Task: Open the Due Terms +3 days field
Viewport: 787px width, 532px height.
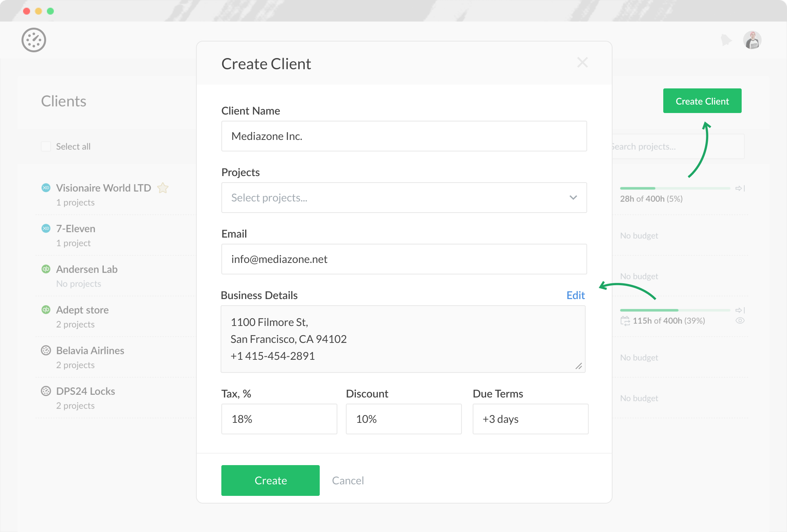Action: (x=530, y=419)
